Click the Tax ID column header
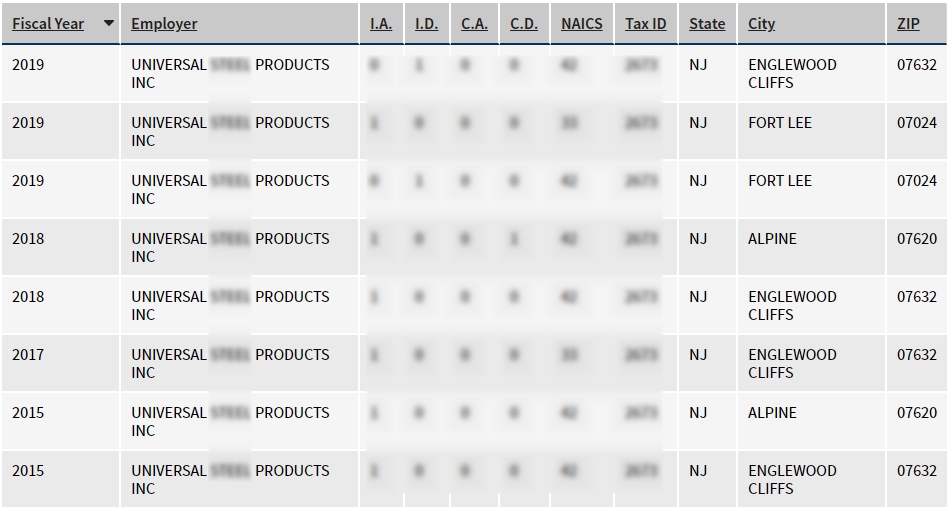 click(x=645, y=23)
